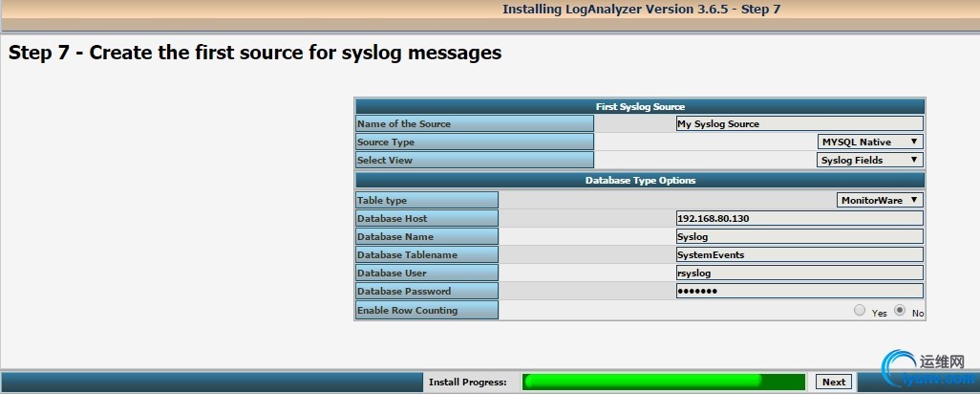The image size is (980, 394).
Task: Select No for Enable Row Counting
Action: click(x=900, y=310)
